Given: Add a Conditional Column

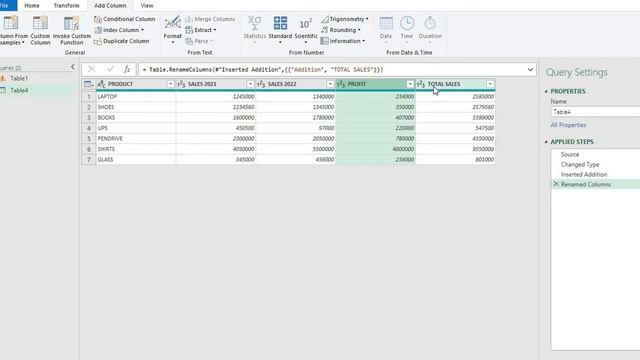Looking at the screenshot, I should (x=124, y=19).
